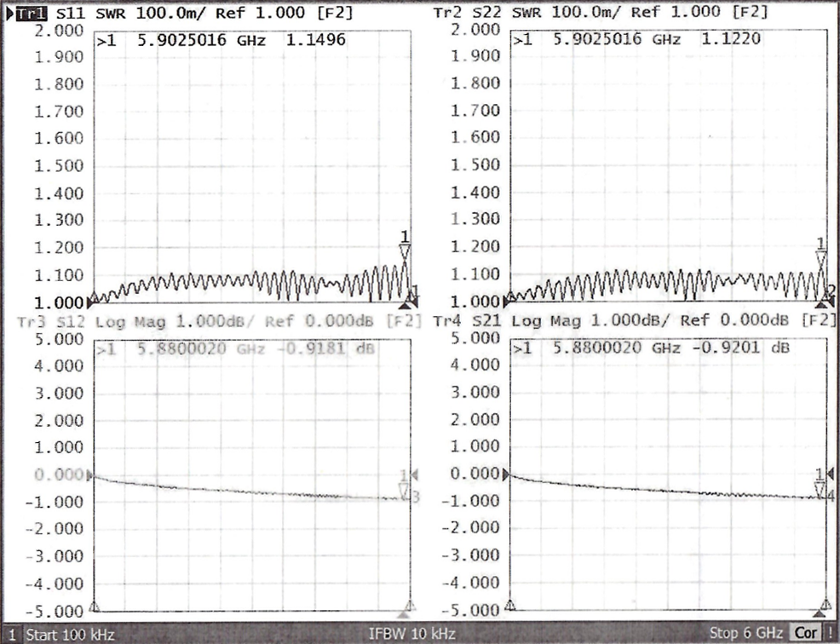Toggle the Cor correction status indicator

pyautogui.click(x=804, y=634)
